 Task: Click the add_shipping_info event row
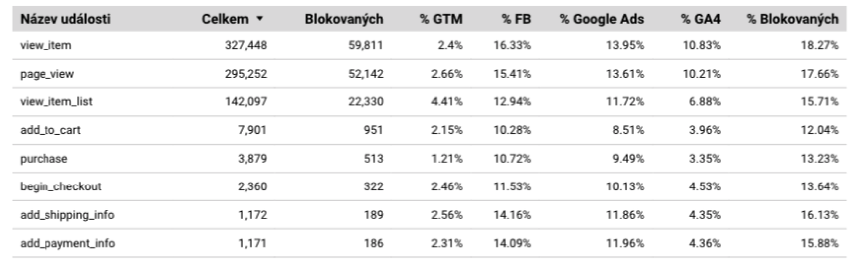pos(67,215)
